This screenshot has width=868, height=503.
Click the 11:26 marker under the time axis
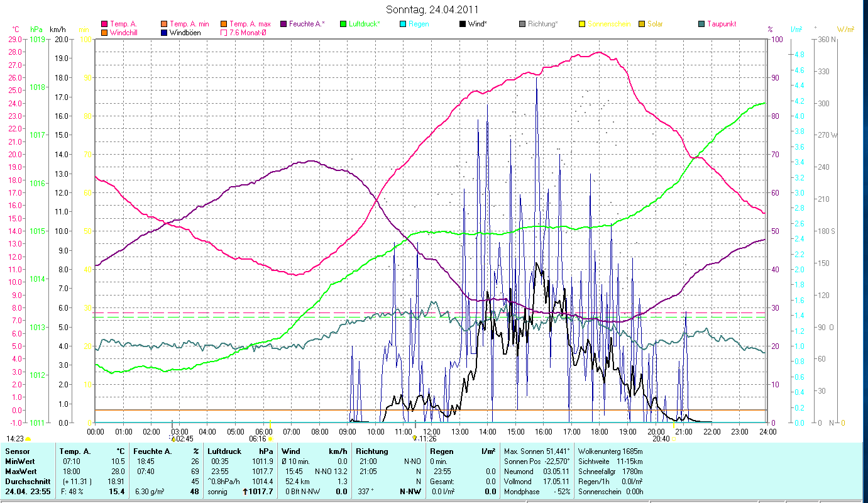coord(427,439)
